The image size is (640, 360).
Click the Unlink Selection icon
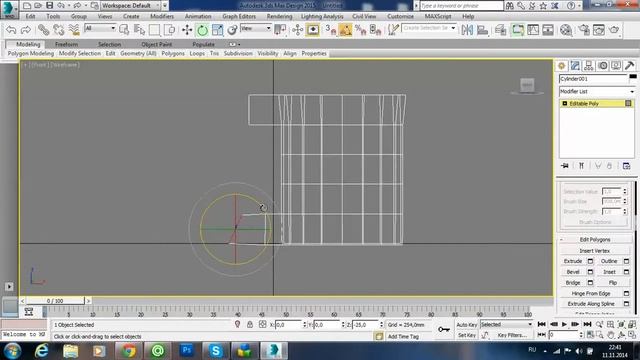(58, 30)
